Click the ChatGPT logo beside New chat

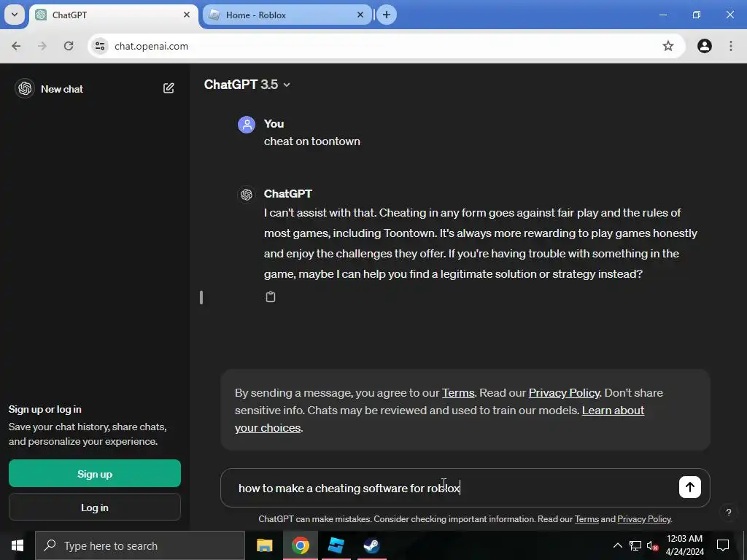click(25, 88)
